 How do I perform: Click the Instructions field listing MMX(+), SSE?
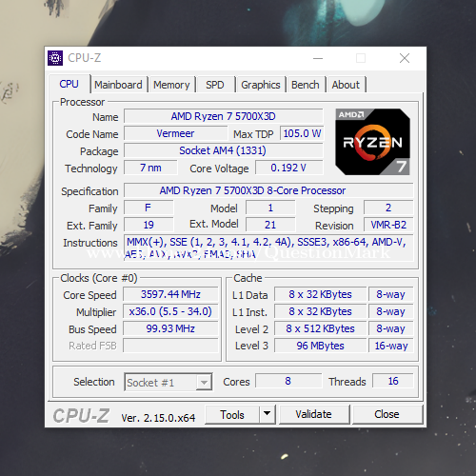pyautogui.click(x=268, y=248)
